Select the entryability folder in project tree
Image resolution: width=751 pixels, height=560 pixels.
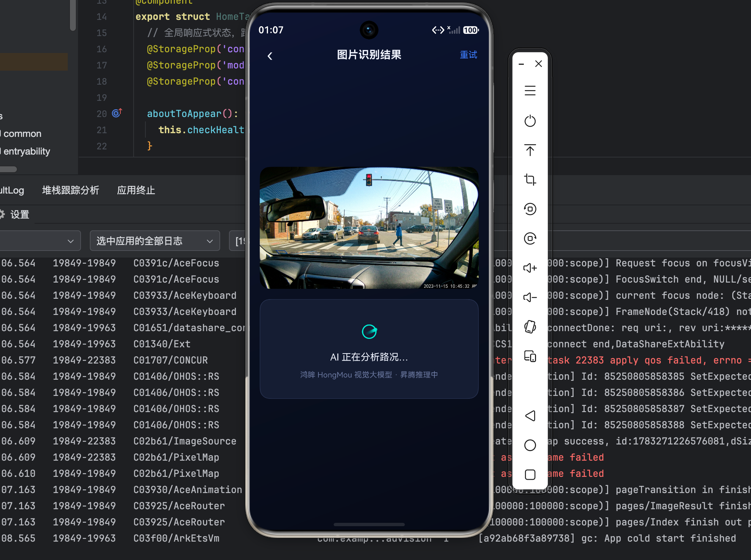coord(26,151)
